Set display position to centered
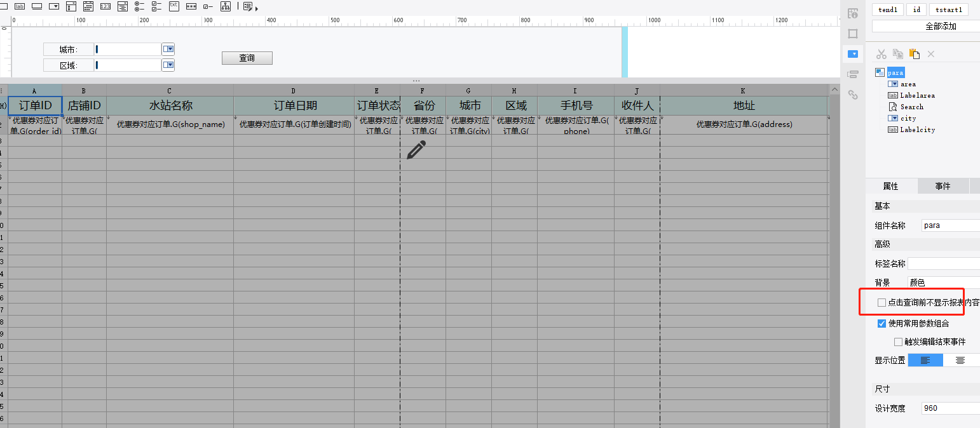Viewport: 980px width, 428px height. (x=961, y=360)
